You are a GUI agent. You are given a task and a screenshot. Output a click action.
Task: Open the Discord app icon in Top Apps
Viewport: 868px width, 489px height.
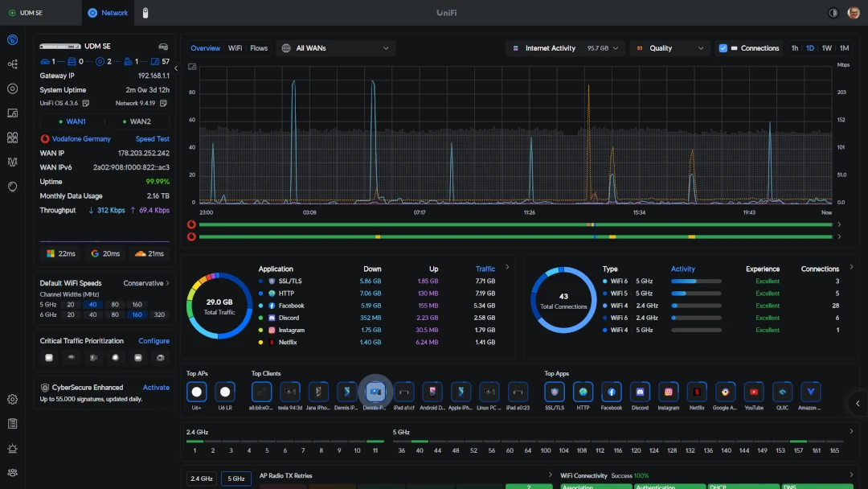coord(640,392)
